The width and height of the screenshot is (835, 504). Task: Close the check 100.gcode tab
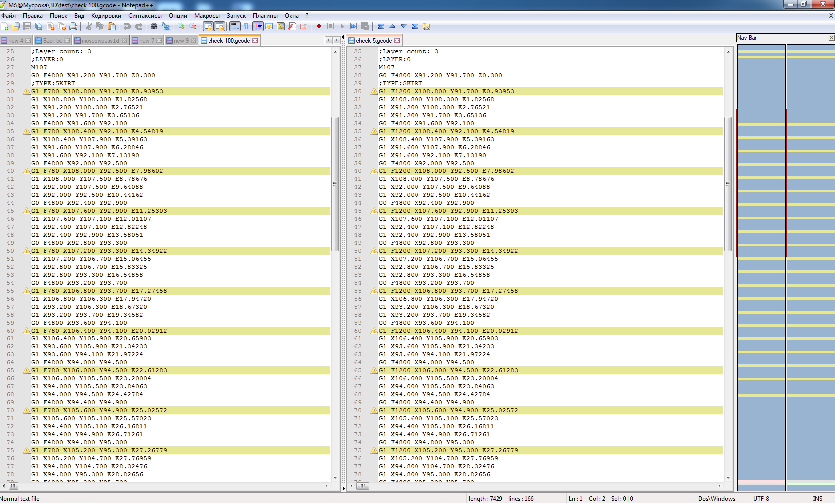[255, 41]
